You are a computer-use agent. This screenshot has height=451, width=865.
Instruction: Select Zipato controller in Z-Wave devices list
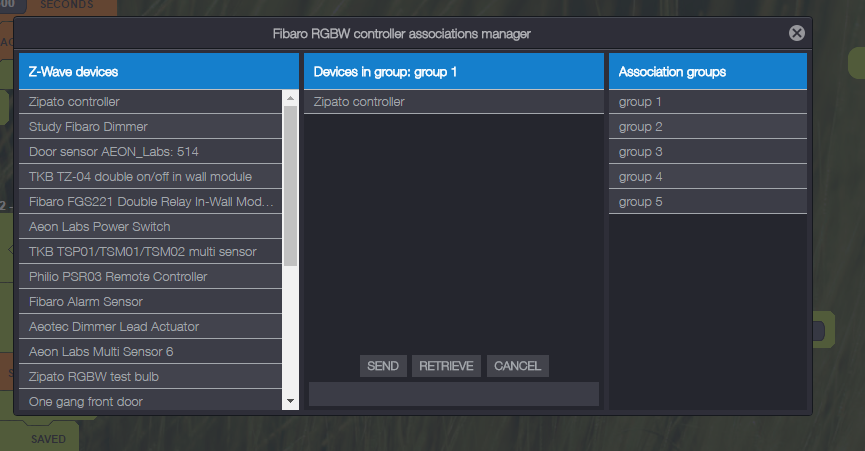(x=150, y=102)
